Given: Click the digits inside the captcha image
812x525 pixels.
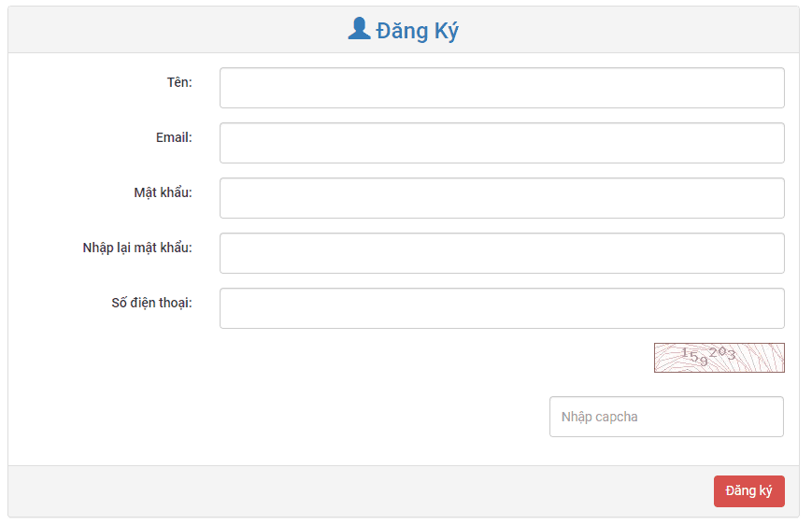Looking at the screenshot, I should pyautogui.click(x=708, y=354).
